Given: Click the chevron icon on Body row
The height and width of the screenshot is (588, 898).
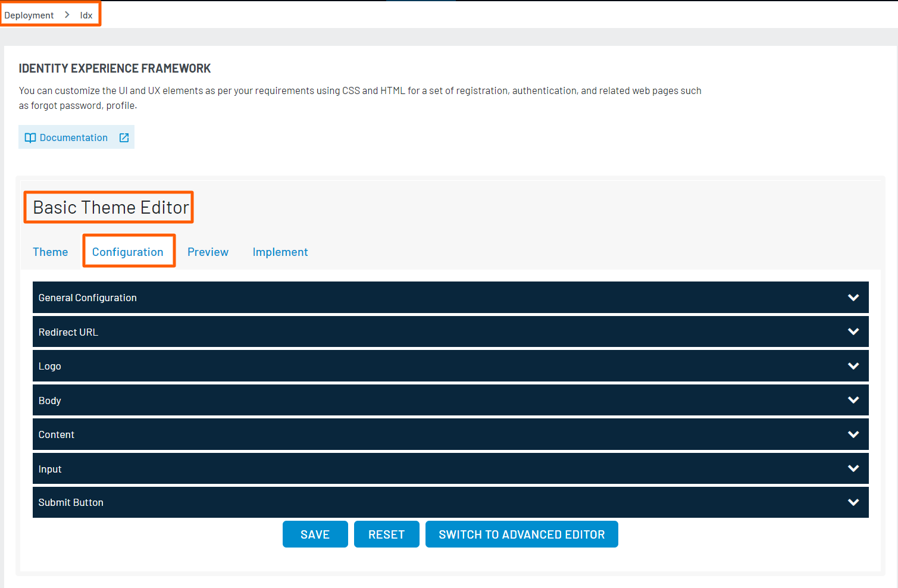Looking at the screenshot, I should point(853,400).
